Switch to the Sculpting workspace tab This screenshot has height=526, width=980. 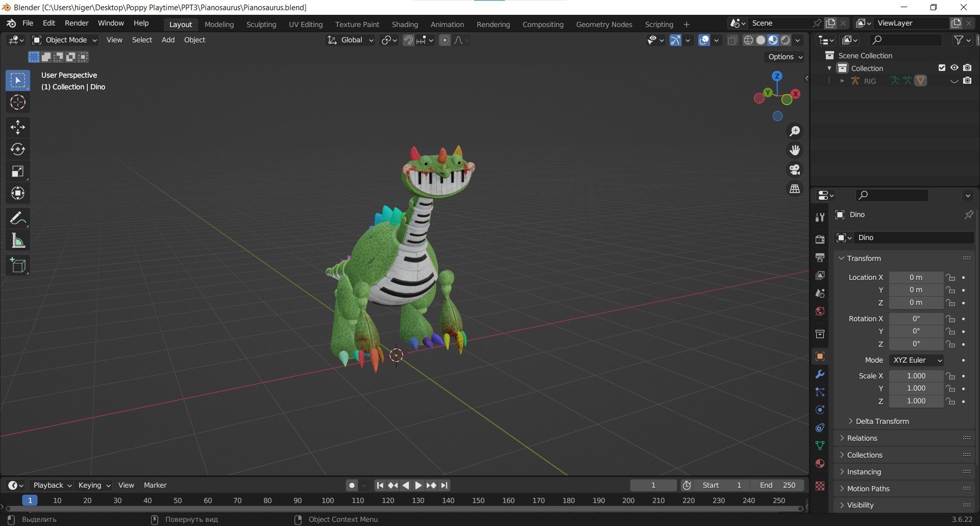[x=261, y=24]
